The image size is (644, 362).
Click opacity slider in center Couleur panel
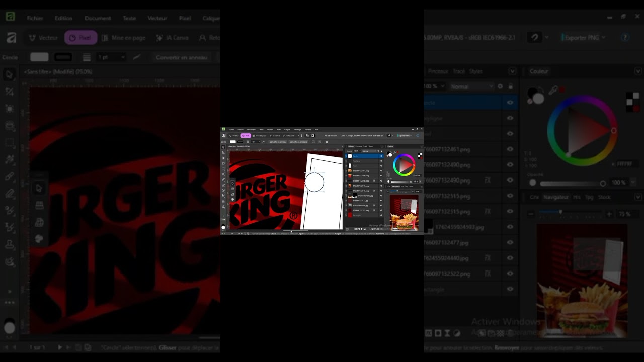point(401,182)
